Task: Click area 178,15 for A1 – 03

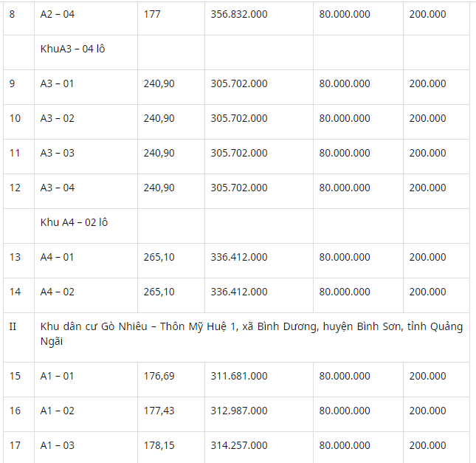Action: pyautogui.click(x=159, y=445)
